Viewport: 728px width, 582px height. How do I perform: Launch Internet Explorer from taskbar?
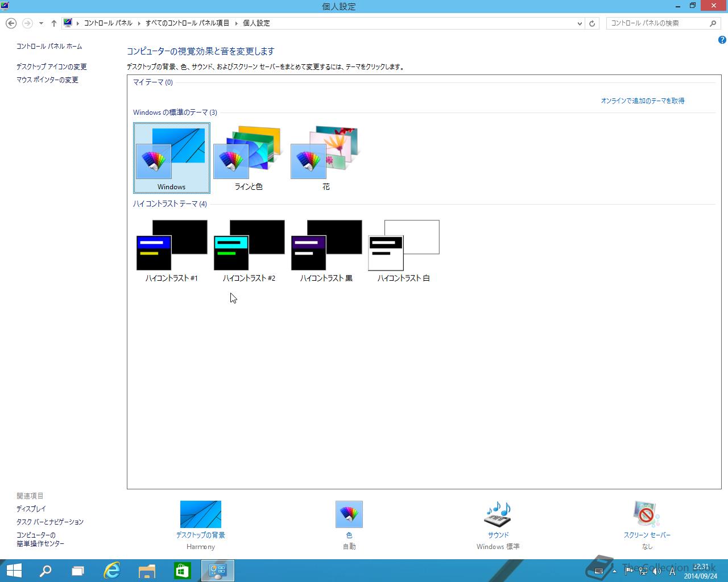point(112,571)
